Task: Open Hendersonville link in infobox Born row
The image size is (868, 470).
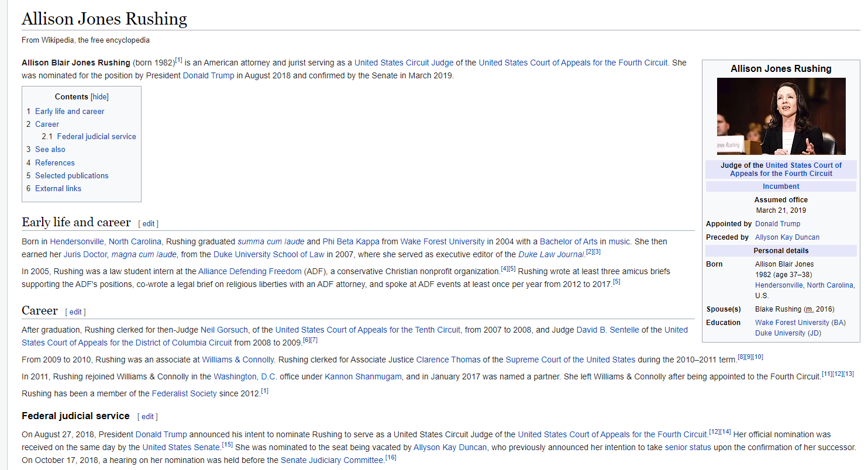Action: pyautogui.click(x=805, y=285)
